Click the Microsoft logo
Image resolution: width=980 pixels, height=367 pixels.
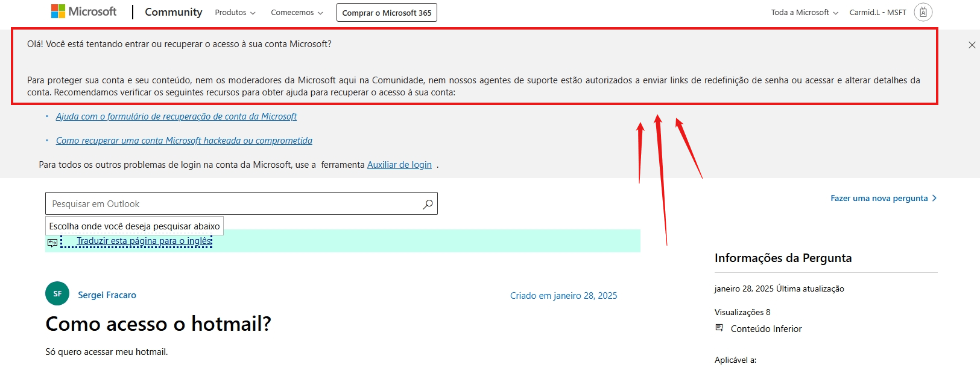coord(84,11)
